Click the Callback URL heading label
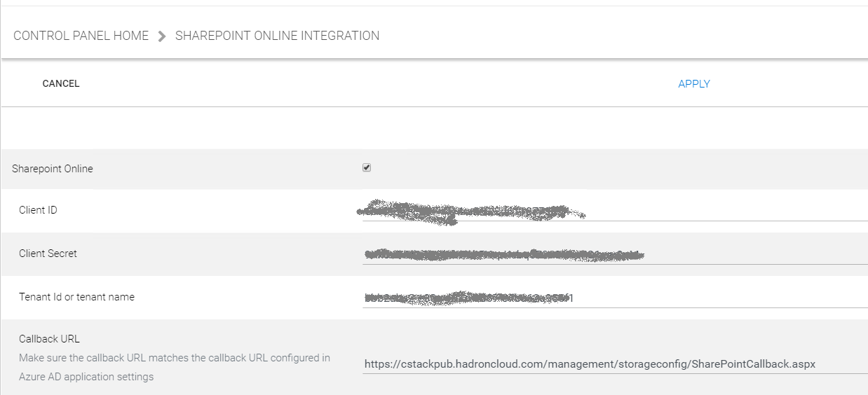Screen dimensions: 868x395 (x=49, y=339)
